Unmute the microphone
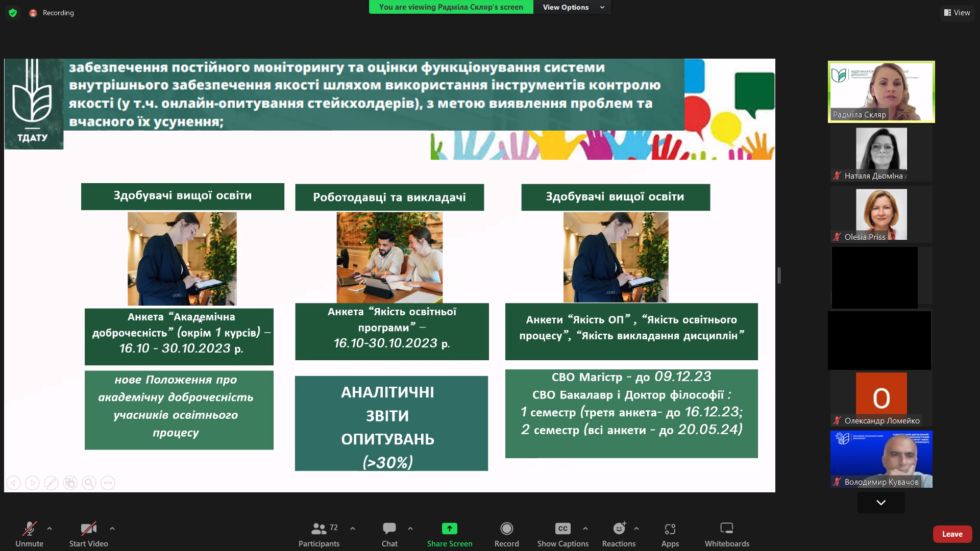Screen dimensions: 980x551 pos(29,534)
